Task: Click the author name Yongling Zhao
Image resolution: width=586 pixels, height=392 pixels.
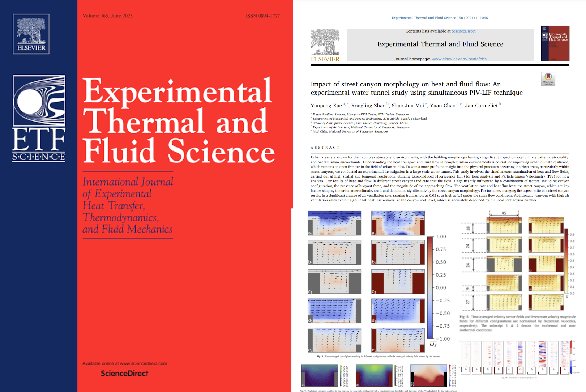Action: 368,106
